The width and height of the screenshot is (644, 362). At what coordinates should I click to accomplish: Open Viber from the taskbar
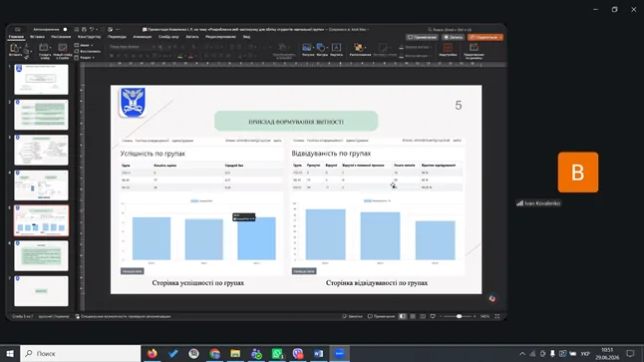[x=298, y=353]
